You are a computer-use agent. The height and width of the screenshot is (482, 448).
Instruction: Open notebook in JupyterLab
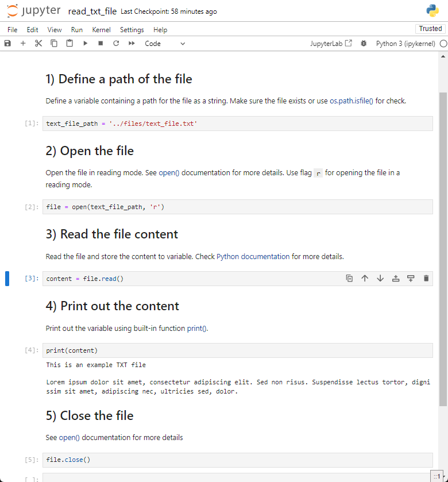331,43
